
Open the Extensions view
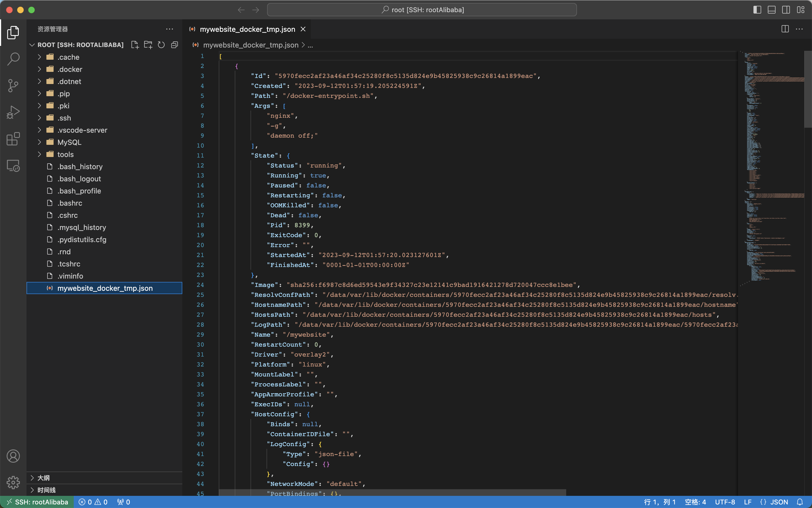tap(13, 139)
